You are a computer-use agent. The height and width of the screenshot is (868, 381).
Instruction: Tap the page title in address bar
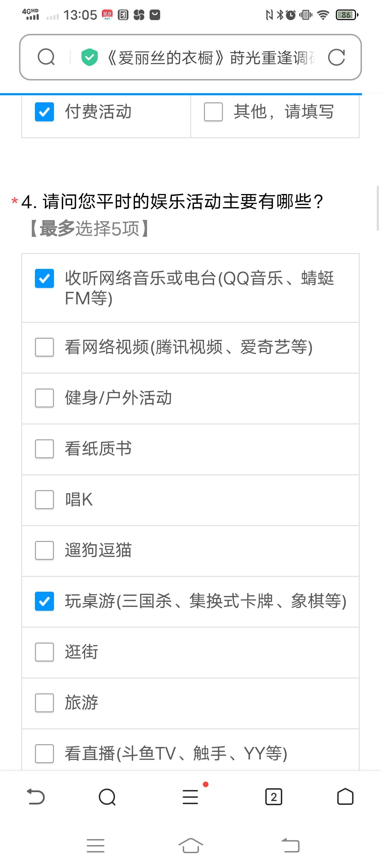tap(210, 58)
